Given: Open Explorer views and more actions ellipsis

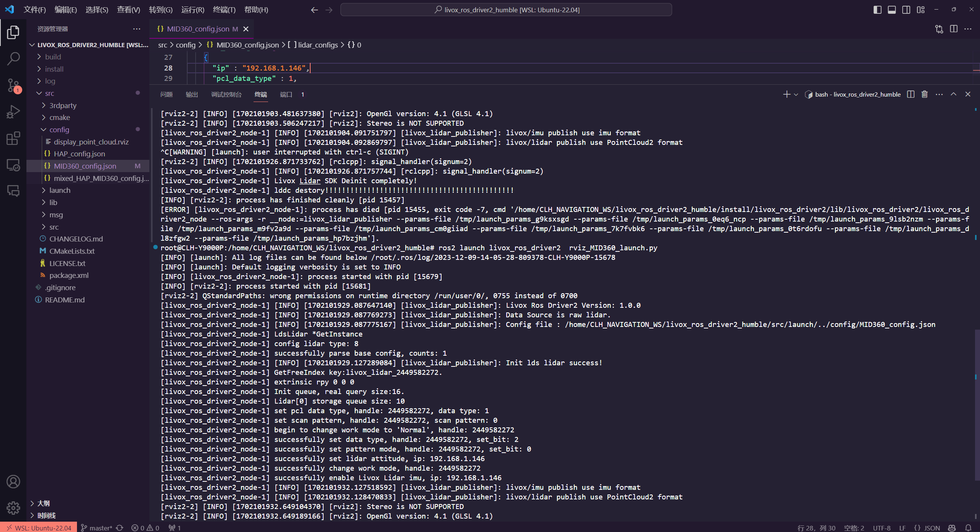Looking at the screenshot, I should (137, 29).
